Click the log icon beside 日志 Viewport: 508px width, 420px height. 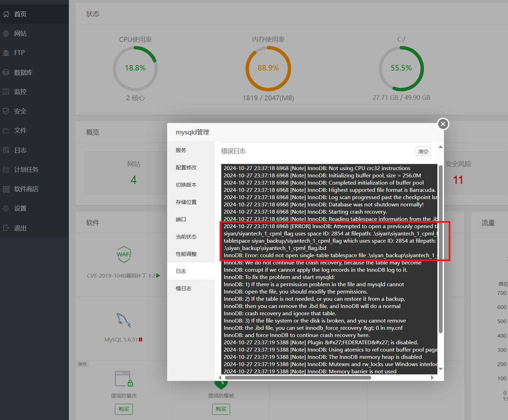[6, 150]
